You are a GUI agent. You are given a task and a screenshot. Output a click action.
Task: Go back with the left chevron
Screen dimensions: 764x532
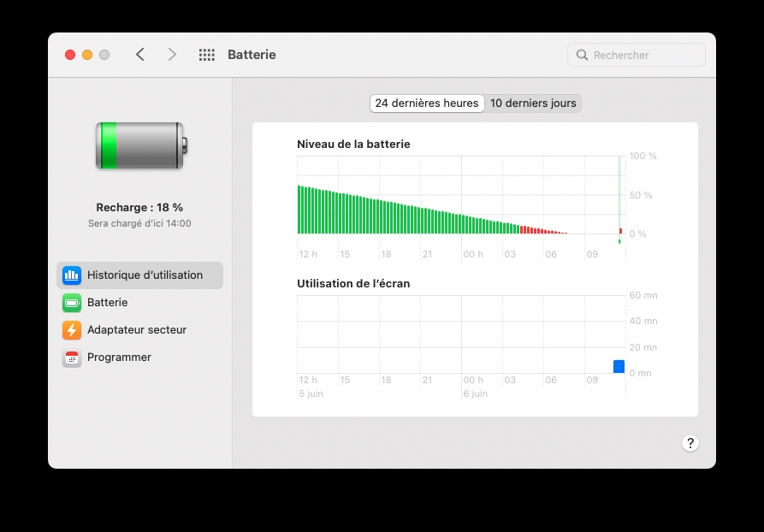(x=140, y=55)
